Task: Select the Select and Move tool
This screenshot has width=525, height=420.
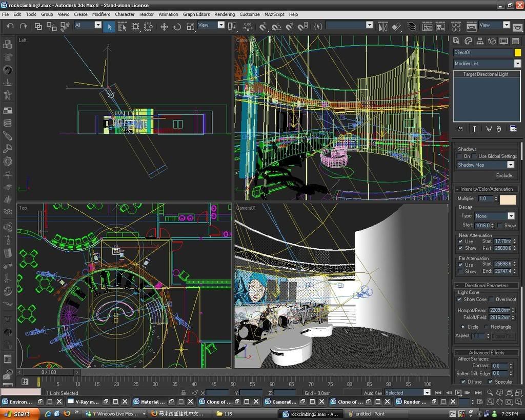Action: click(164, 27)
